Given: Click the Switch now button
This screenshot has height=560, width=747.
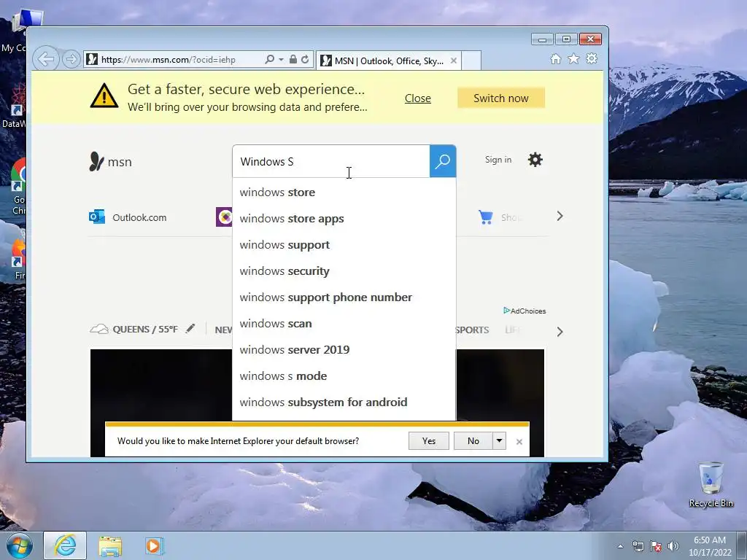Looking at the screenshot, I should pos(500,98).
